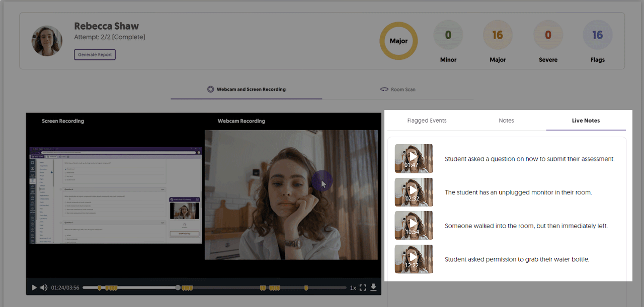Click Rebecca Shaw's profile photo
This screenshot has height=307, width=644.
click(47, 41)
